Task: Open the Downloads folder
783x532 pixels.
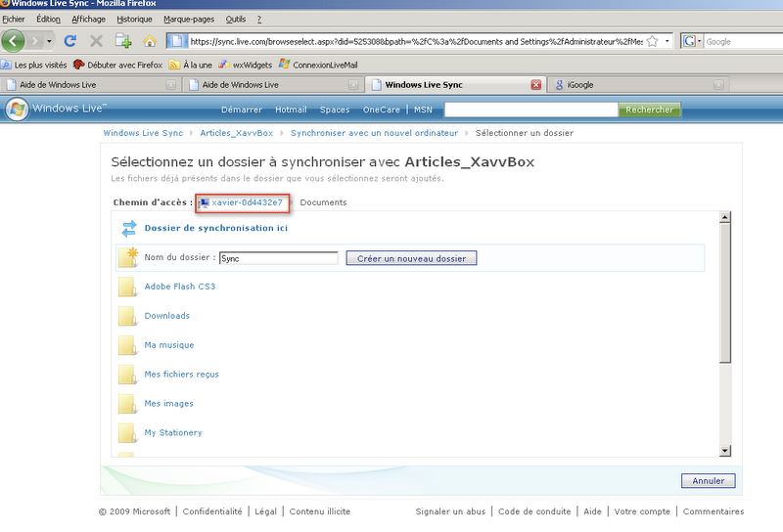Action: pos(166,316)
